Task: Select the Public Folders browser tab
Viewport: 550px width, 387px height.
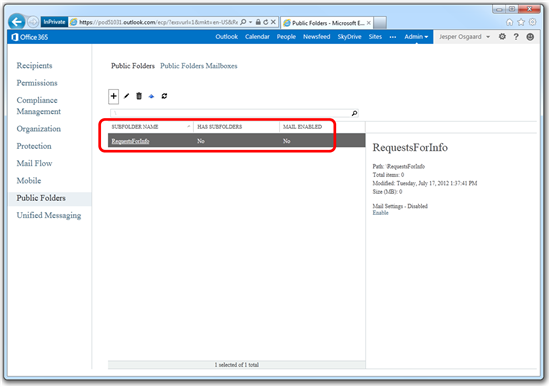Action: point(327,23)
